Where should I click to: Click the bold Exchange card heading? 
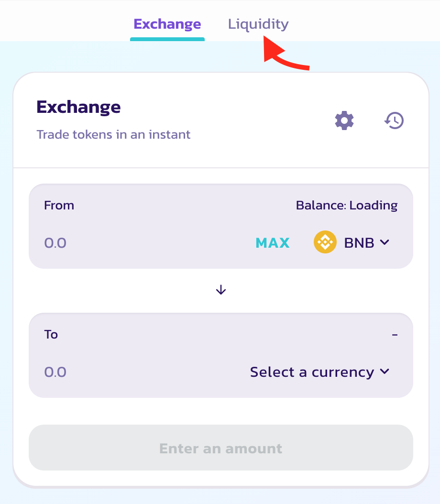point(78,107)
